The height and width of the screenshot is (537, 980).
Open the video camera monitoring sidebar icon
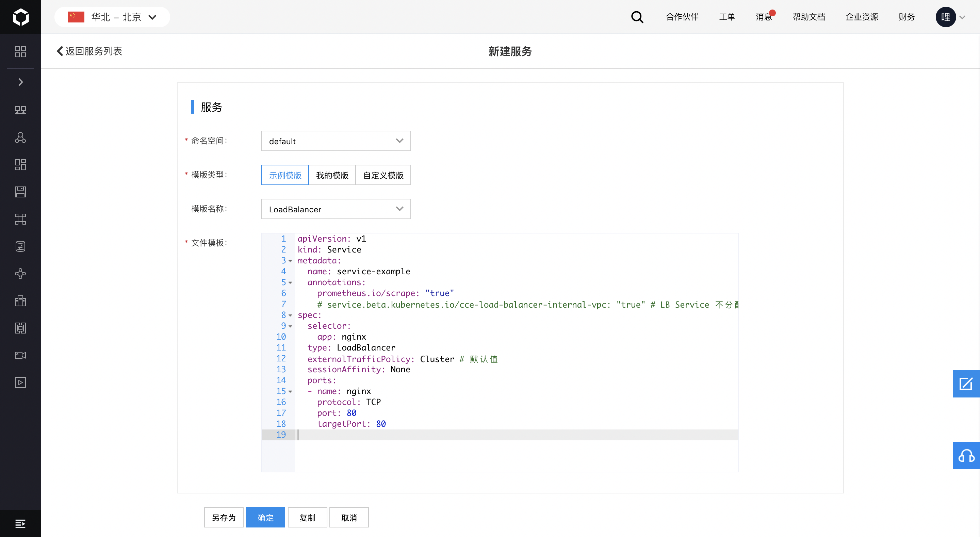[20, 355]
